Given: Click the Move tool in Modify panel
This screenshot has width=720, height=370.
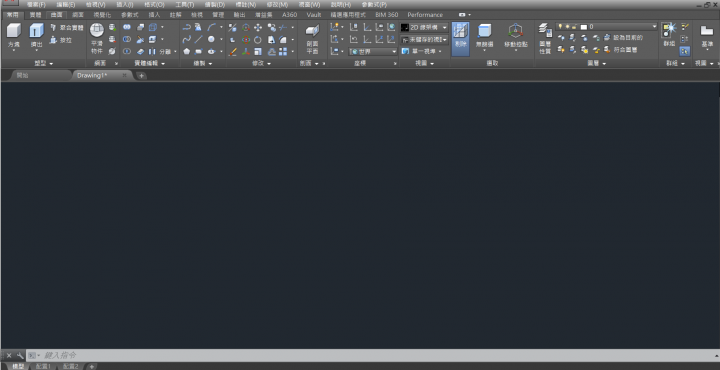Looking at the screenshot, I should click(258, 28).
